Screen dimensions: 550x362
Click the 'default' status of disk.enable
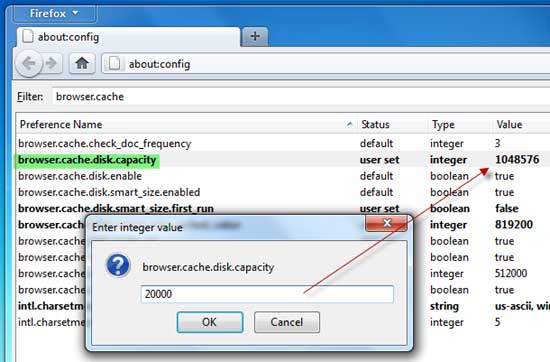pos(376,176)
